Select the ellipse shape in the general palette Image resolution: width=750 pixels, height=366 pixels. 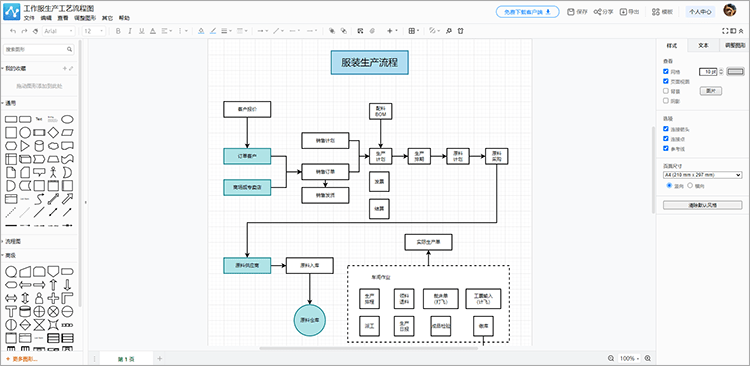tap(67, 119)
